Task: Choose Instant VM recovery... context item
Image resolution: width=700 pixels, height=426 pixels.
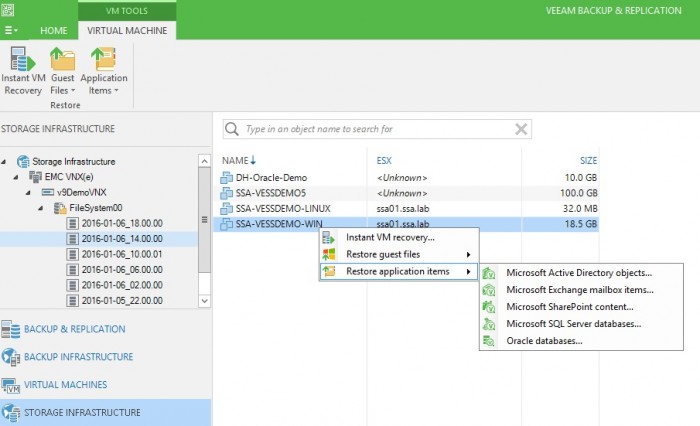Action: point(399,238)
